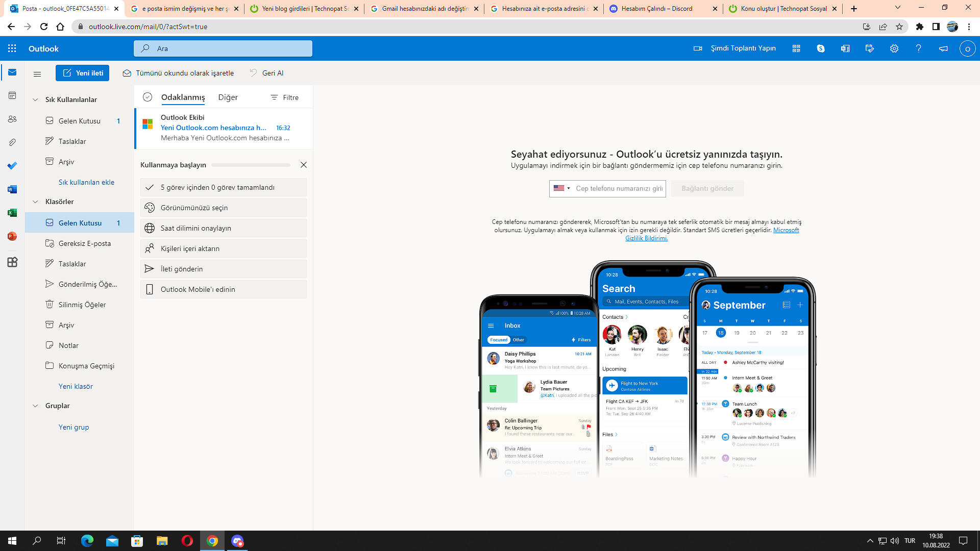Tick the select-all messages circle

(x=148, y=97)
